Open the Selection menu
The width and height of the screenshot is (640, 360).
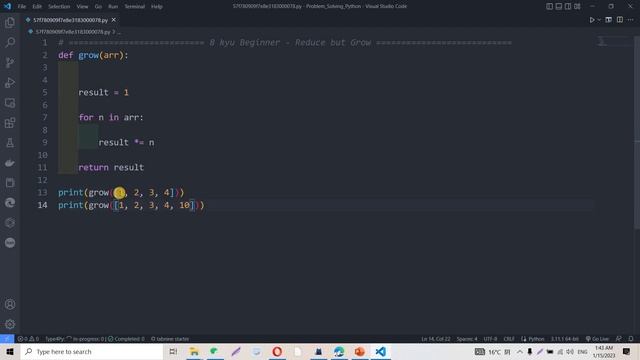[x=59, y=7]
